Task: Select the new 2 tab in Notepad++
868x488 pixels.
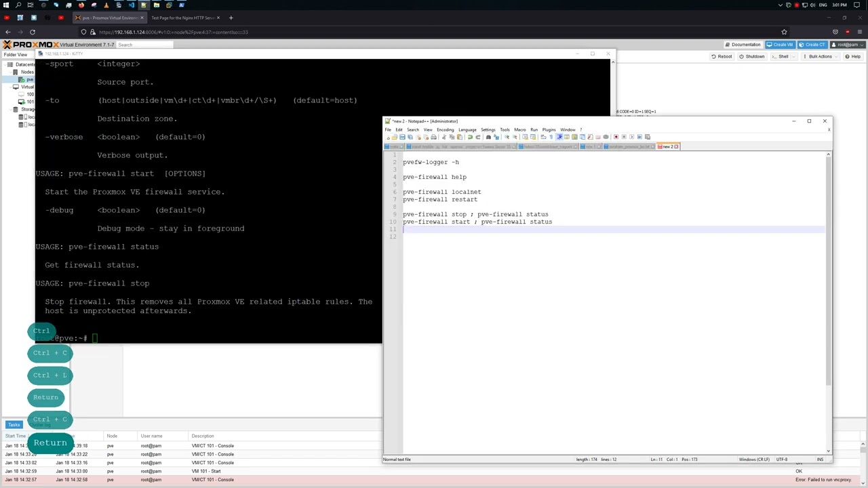Action: (668, 146)
